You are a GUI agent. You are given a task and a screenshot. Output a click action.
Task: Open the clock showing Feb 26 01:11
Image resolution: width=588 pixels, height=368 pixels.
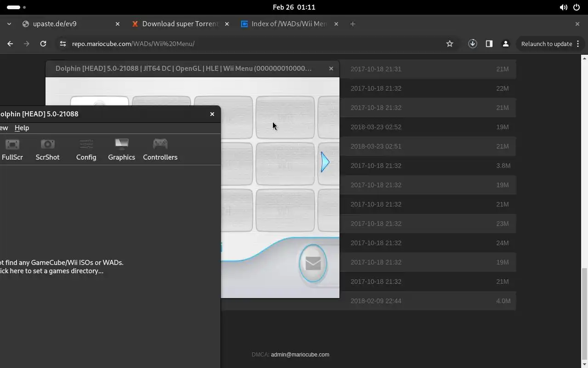click(294, 7)
